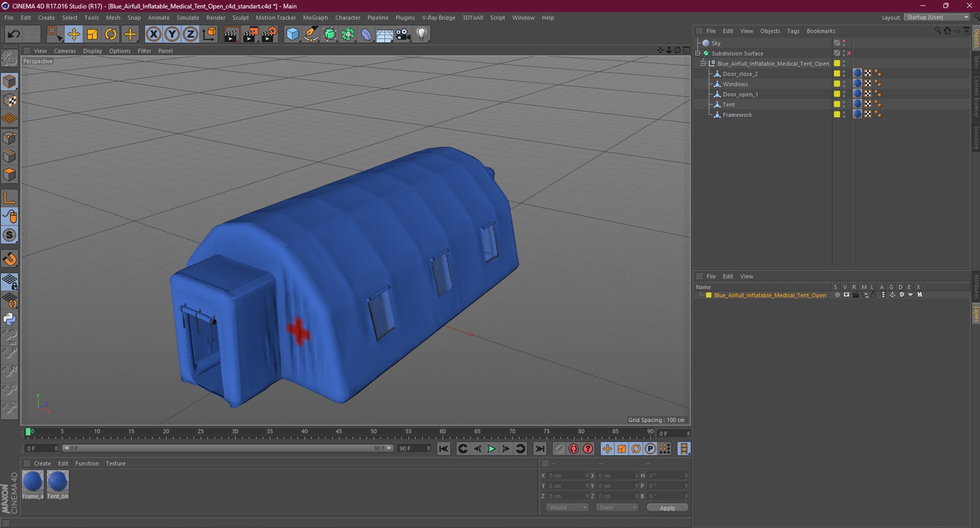This screenshot has width=980, height=528.
Task: Select the Tent_blu material thumbnail
Action: tap(58, 485)
